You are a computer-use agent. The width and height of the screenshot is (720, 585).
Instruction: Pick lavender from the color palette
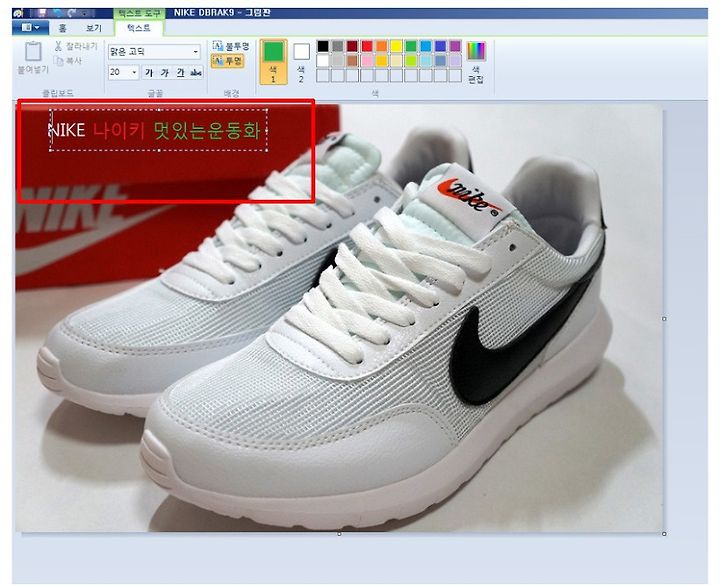point(456,61)
